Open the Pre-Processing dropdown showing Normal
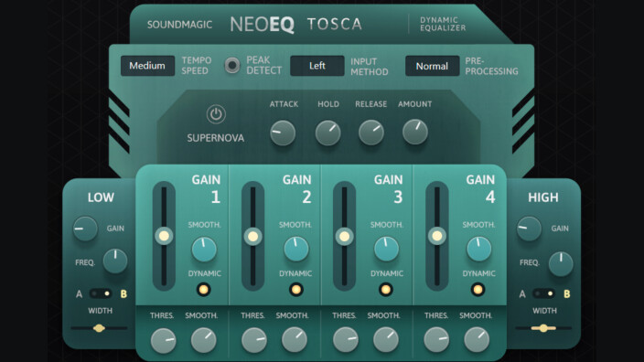This screenshot has width=644, height=362. point(432,66)
